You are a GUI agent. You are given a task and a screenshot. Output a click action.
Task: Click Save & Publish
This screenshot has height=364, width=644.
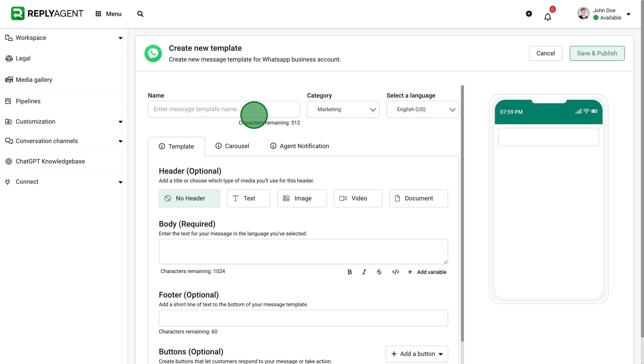[597, 53]
